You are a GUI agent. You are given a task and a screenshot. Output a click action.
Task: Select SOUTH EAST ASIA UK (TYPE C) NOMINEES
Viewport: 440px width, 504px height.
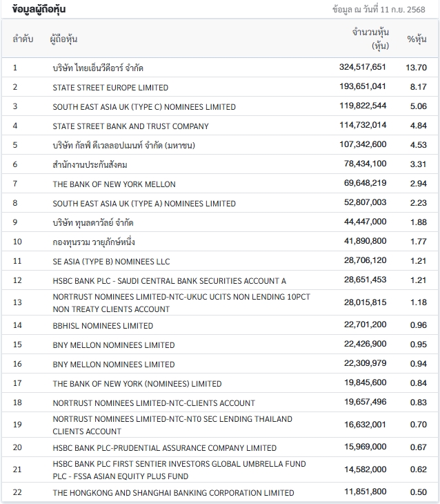pos(144,107)
